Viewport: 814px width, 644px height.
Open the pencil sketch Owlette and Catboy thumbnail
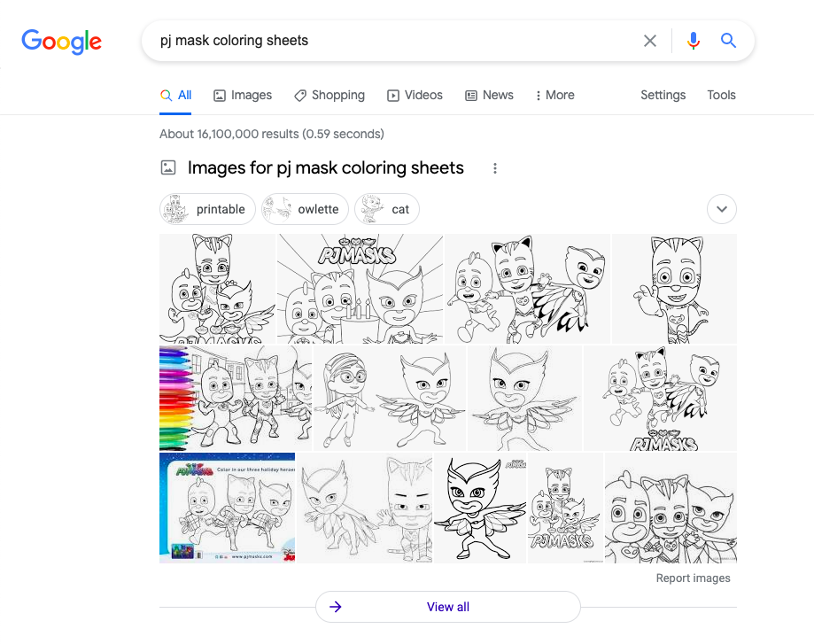[364, 508]
